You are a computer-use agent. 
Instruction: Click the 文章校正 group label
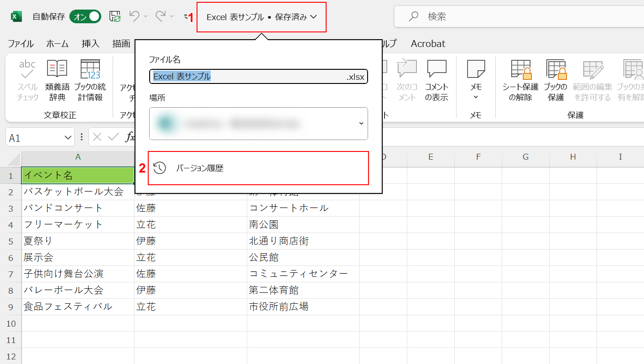tap(60, 115)
